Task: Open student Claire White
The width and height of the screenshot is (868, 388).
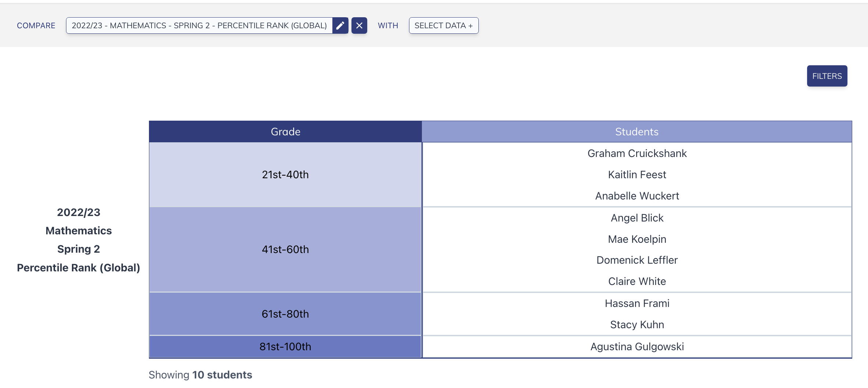Action: tap(637, 281)
